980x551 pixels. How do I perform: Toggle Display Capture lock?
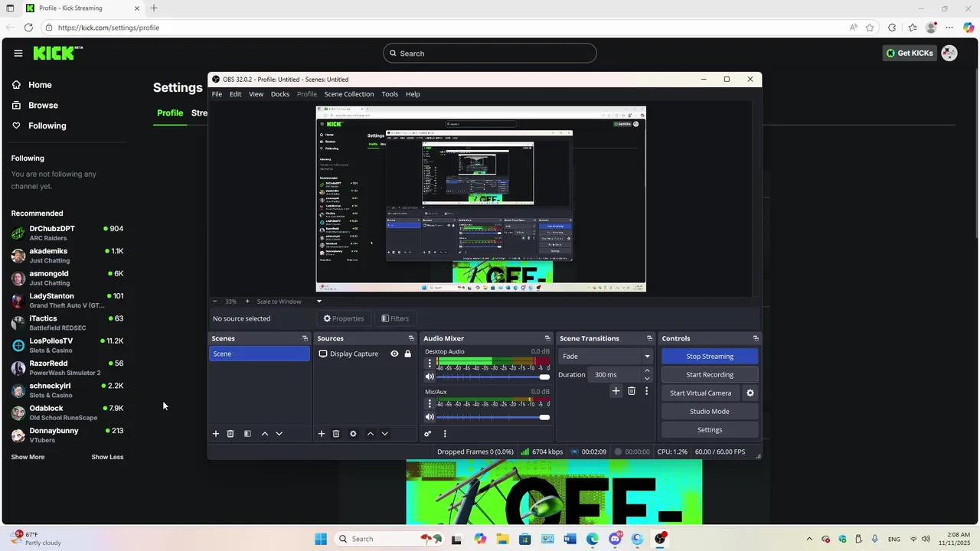(x=407, y=354)
